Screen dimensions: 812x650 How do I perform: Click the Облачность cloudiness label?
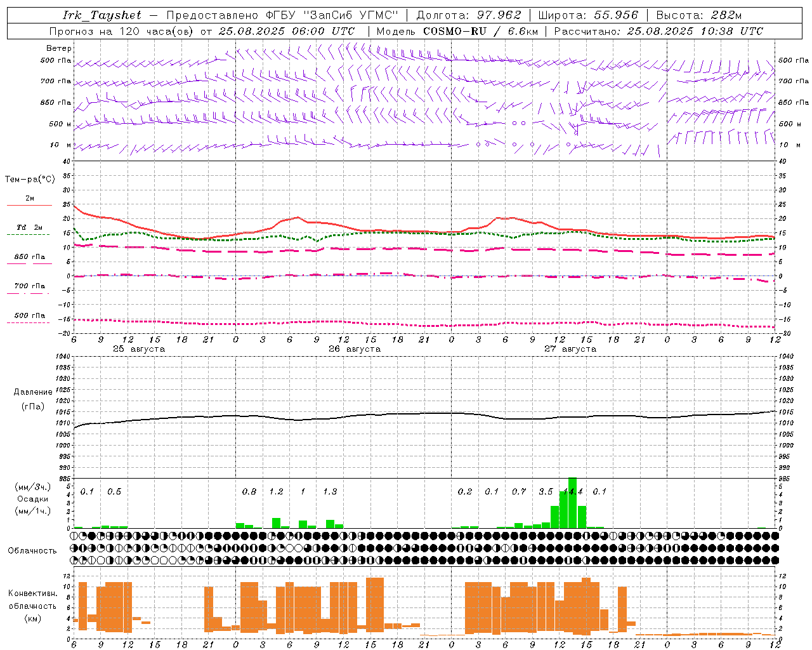coord(32,551)
